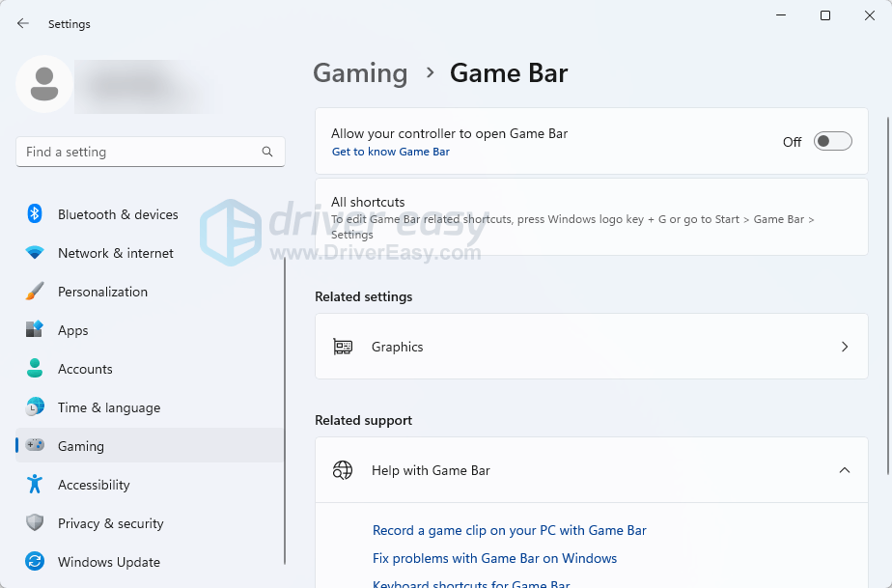Screen dimensions: 892x588
Task: Collapse the Help with Game Bar section
Action: (844, 470)
